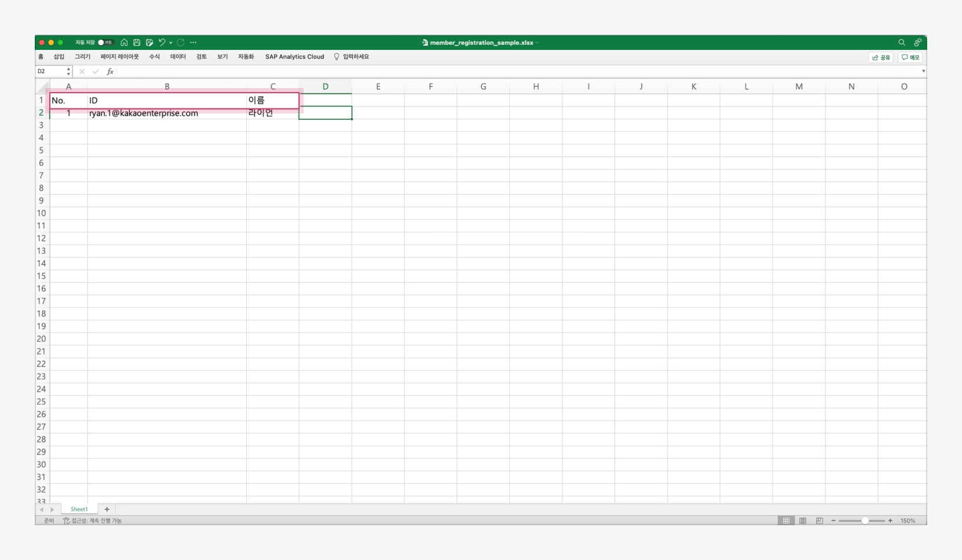Image resolution: width=962 pixels, height=560 pixels.
Task: Expand the undo history dropdown arrow
Action: coord(171,43)
